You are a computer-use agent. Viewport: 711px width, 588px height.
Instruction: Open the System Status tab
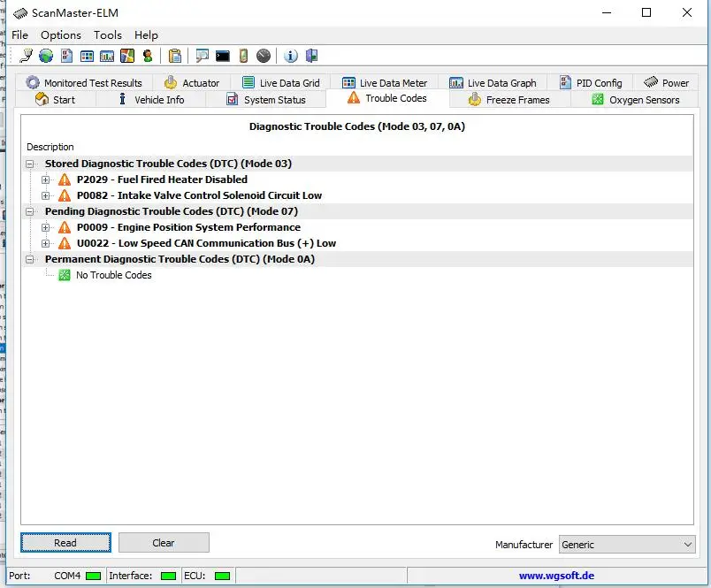click(x=266, y=100)
